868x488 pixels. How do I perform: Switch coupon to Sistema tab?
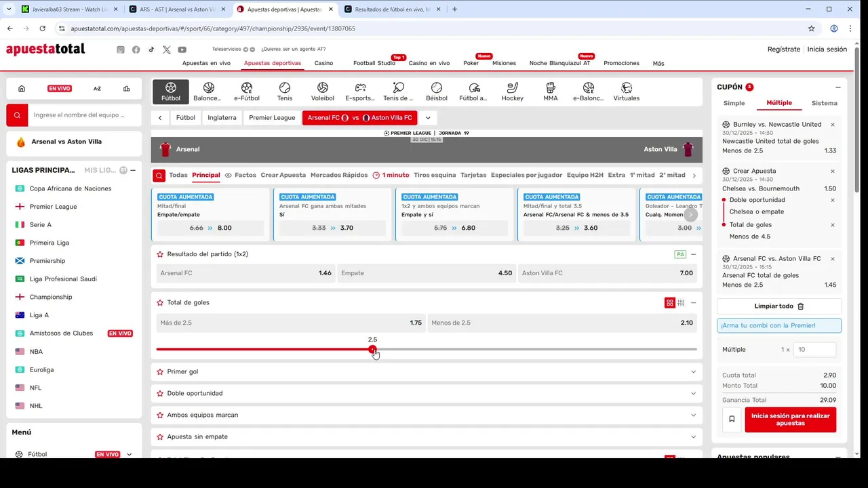(x=824, y=103)
